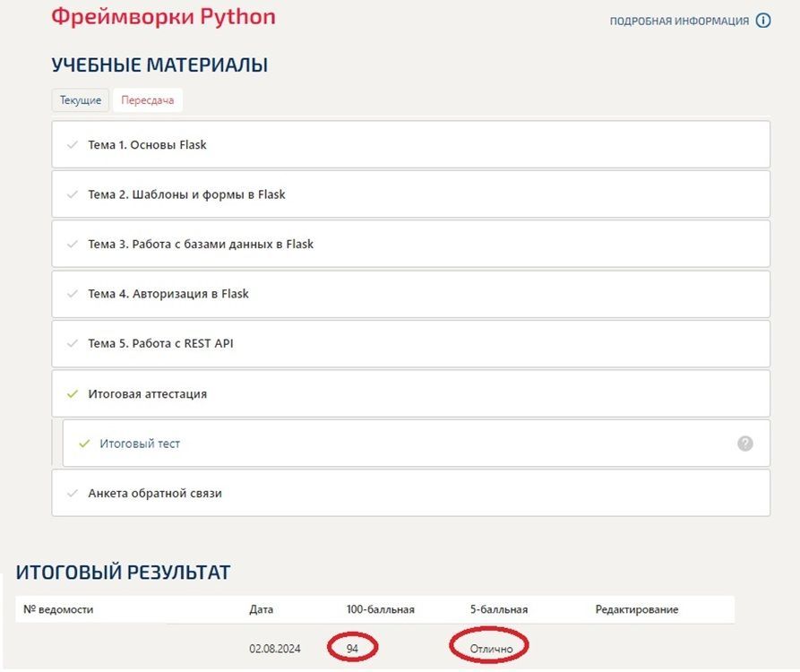800x672 pixels.
Task: Expand Тема 5. Работа с REST API
Action: click(410, 343)
